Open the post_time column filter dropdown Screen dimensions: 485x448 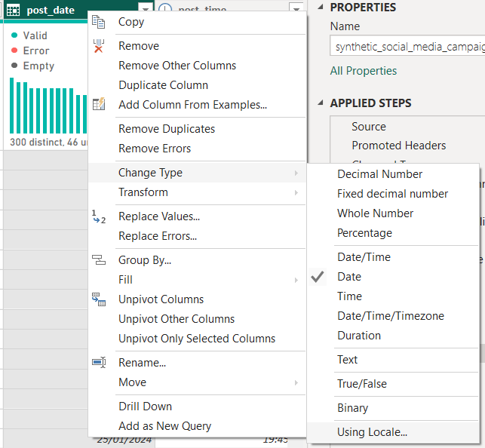point(297,10)
